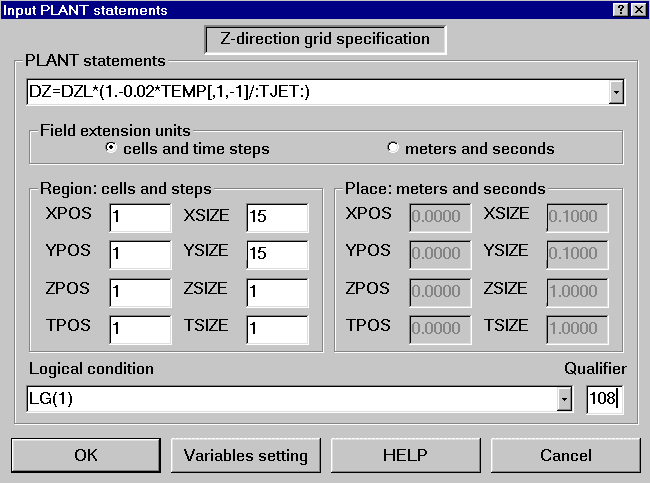
Task: Click the Qualifier input field
Action: coord(605,400)
